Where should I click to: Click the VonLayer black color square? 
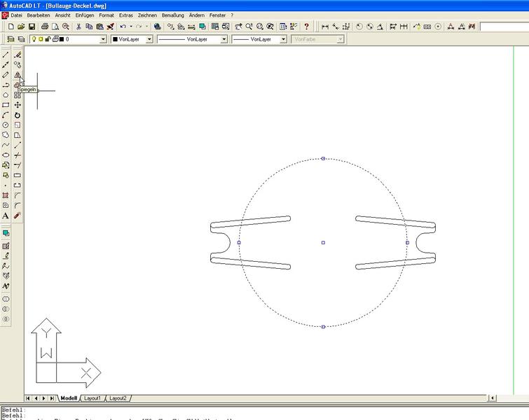[x=115, y=39]
